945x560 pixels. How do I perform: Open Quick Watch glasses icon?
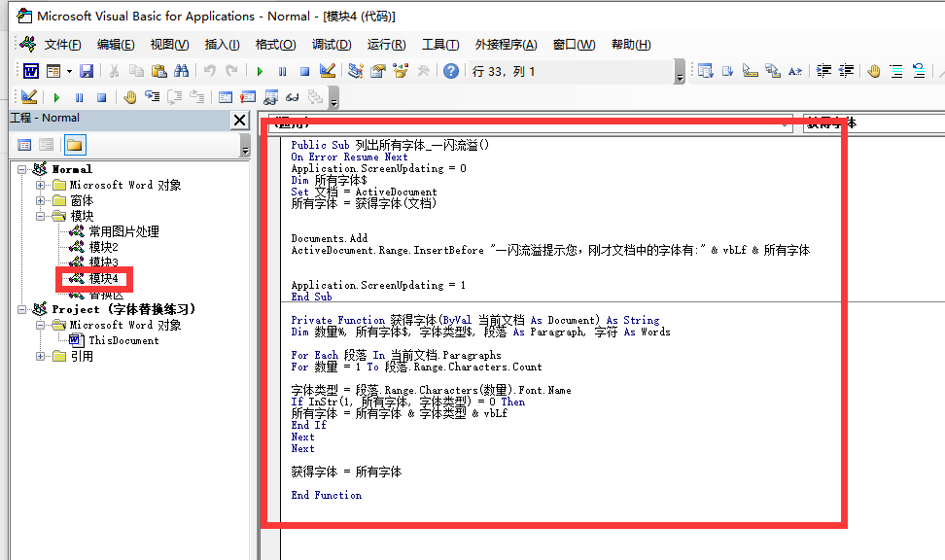click(293, 97)
